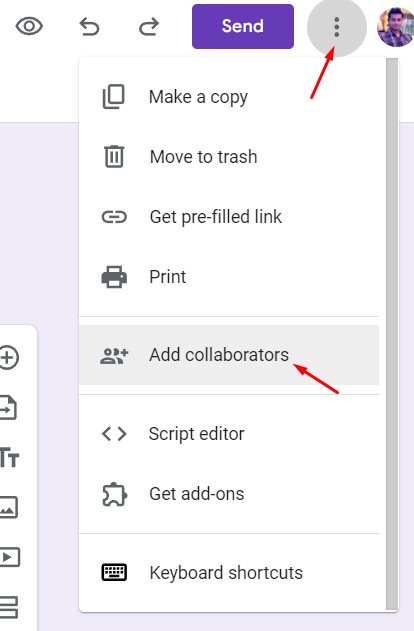Click the angle-brackets code icon
Viewport: 414px width, 631px height.
click(x=114, y=434)
